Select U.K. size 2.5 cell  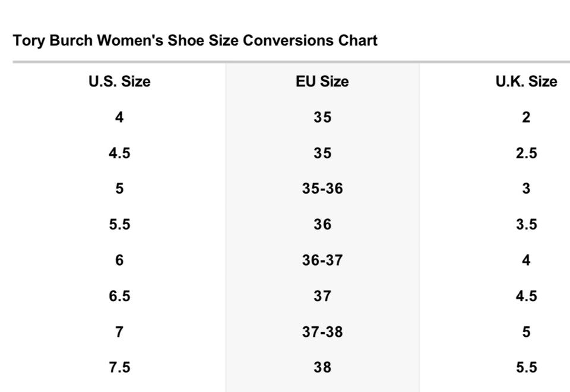pos(526,153)
